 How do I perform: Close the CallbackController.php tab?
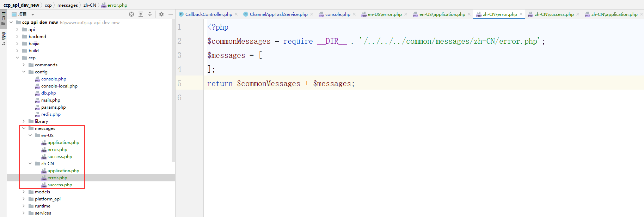click(x=236, y=14)
